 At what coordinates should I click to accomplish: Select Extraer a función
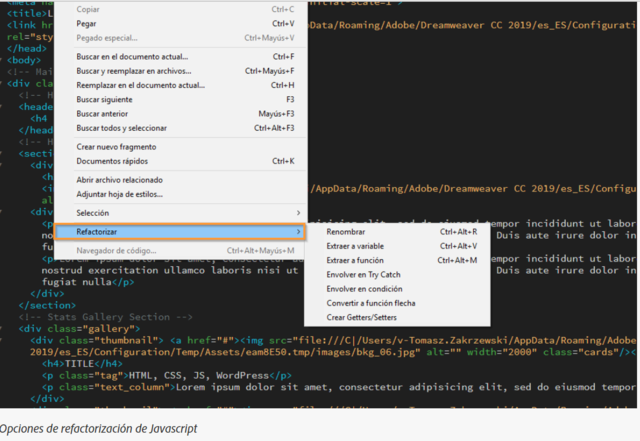[397, 261]
